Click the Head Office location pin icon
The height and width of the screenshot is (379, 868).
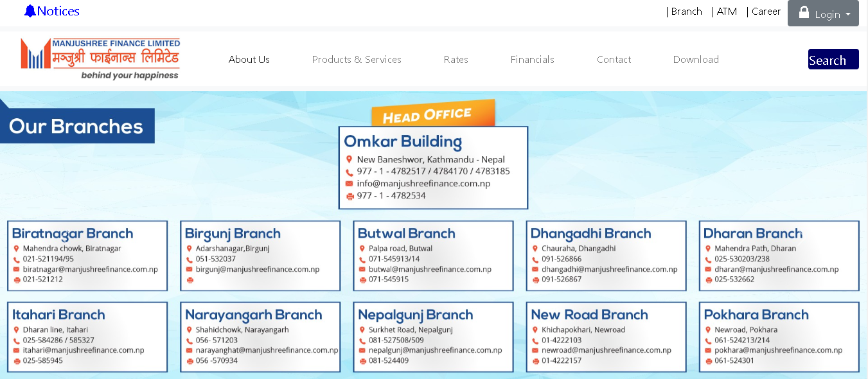[x=349, y=159]
